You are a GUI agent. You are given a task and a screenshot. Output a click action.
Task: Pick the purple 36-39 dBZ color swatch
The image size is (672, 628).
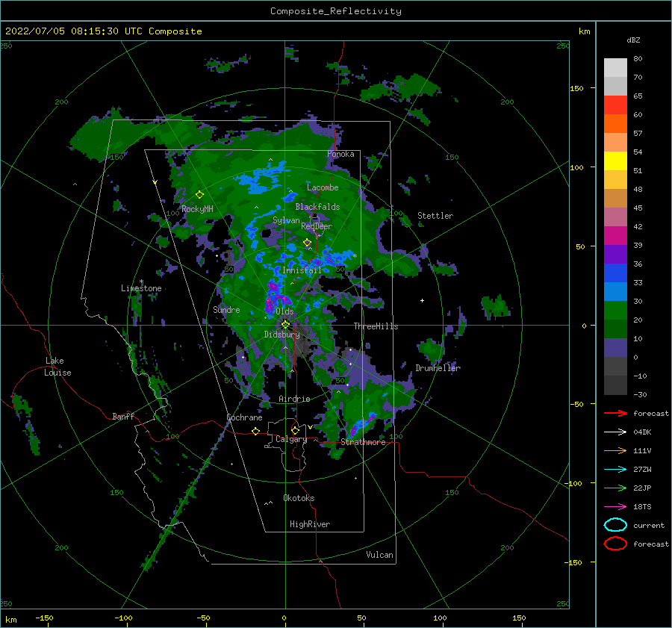tap(615, 254)
